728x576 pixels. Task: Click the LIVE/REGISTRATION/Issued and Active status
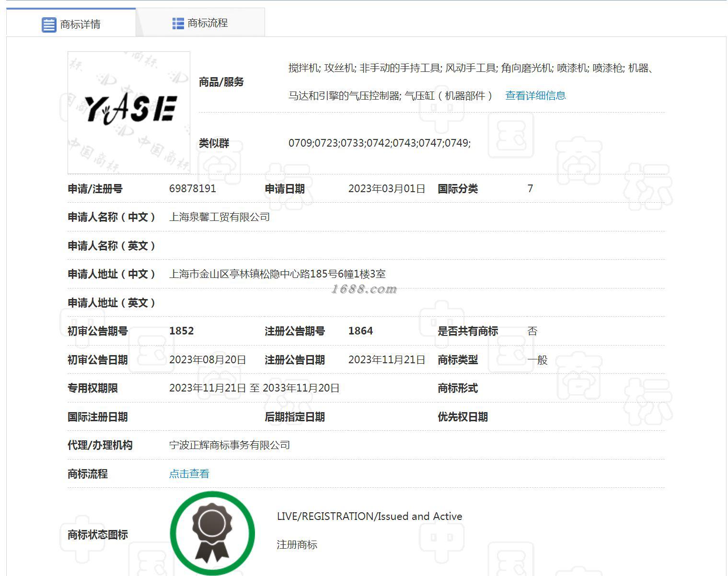point(370,516)
